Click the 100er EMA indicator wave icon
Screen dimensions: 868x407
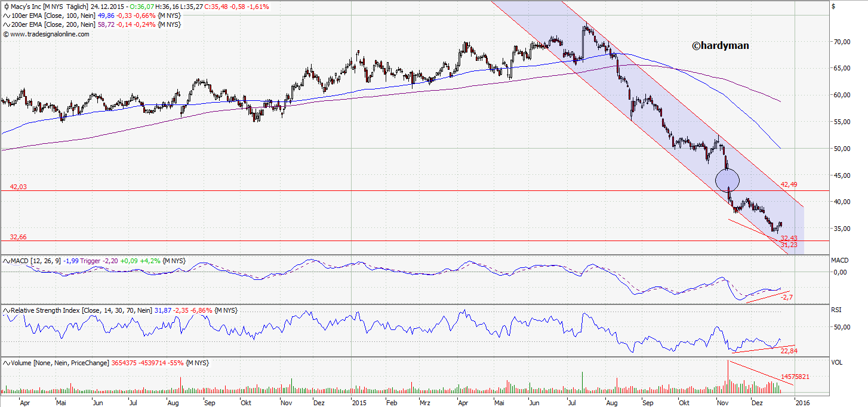tap(6, 16)
